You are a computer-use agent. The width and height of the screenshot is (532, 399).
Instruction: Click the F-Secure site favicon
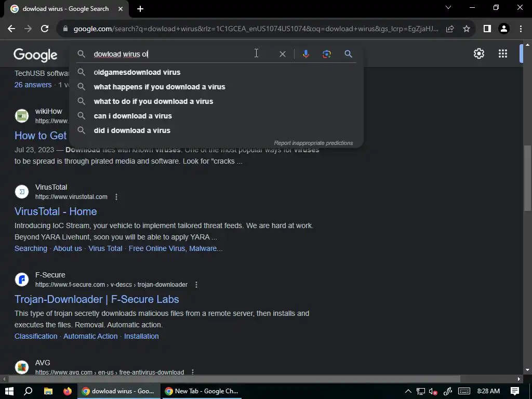coord(22,280)
